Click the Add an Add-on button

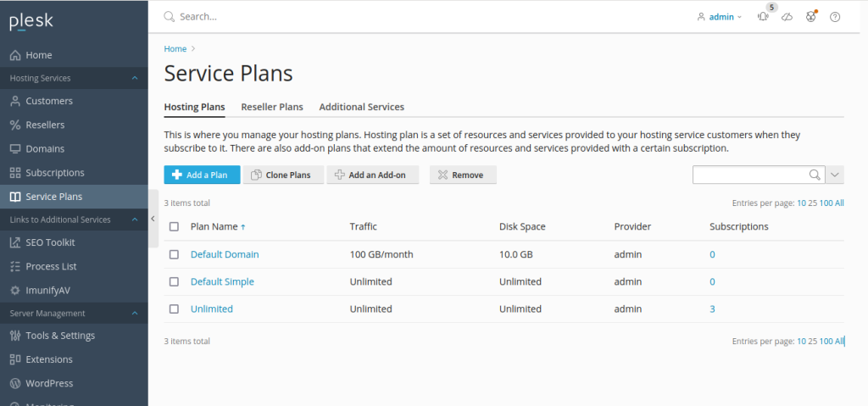coord(373,175)
